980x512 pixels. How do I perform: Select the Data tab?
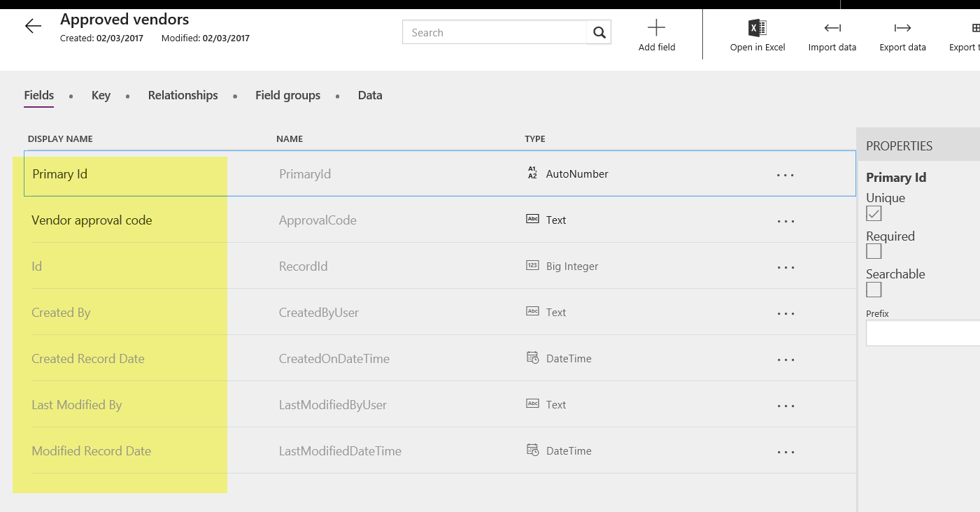370,95
